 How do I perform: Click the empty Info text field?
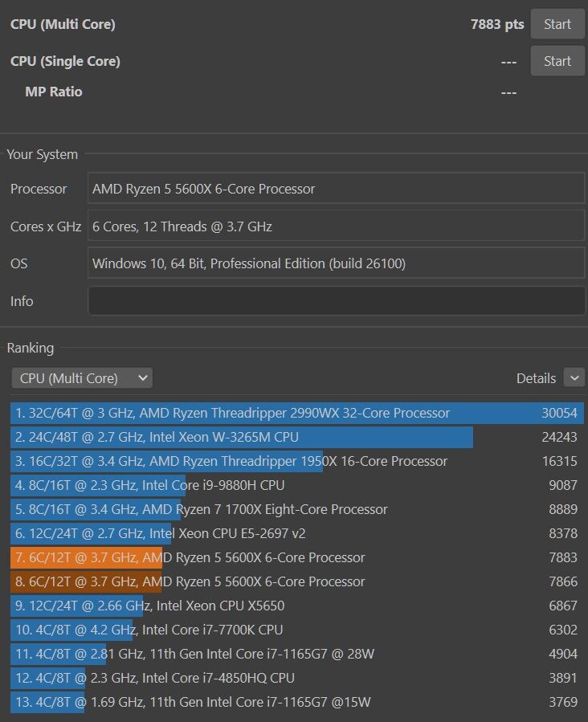pos(336,301)
